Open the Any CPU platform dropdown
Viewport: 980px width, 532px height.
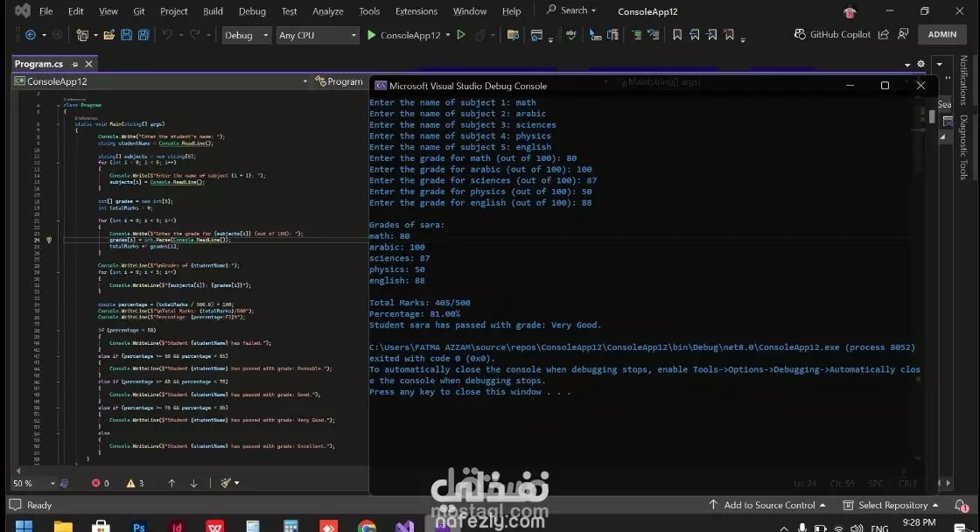(x=318, y=35)
